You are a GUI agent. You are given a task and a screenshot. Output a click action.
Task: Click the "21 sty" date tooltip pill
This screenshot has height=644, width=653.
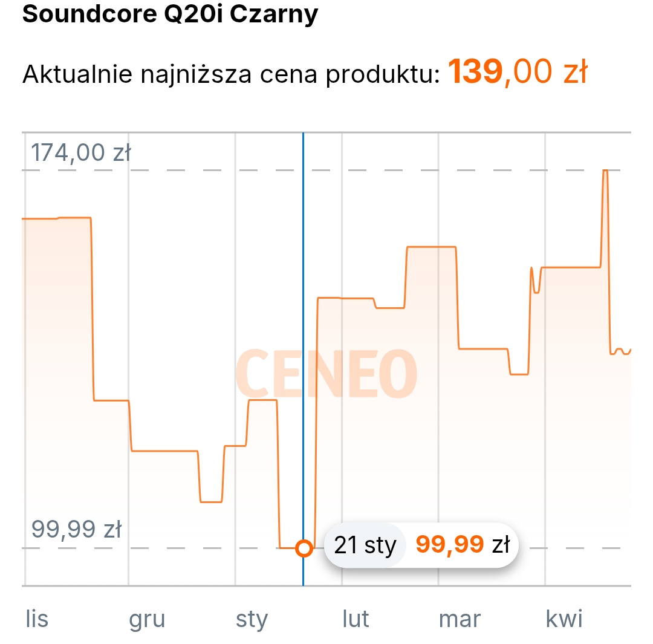click(x=365, y=545)
